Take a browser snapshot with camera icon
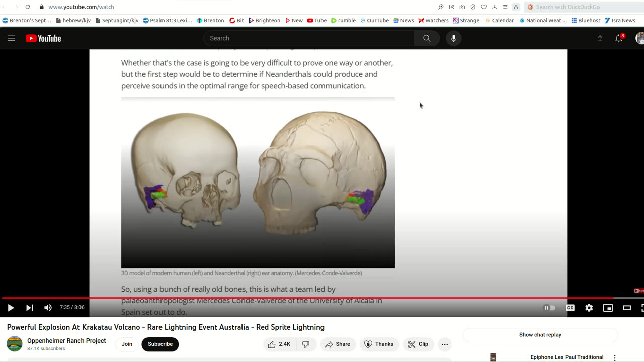 (x=462, y=7)
